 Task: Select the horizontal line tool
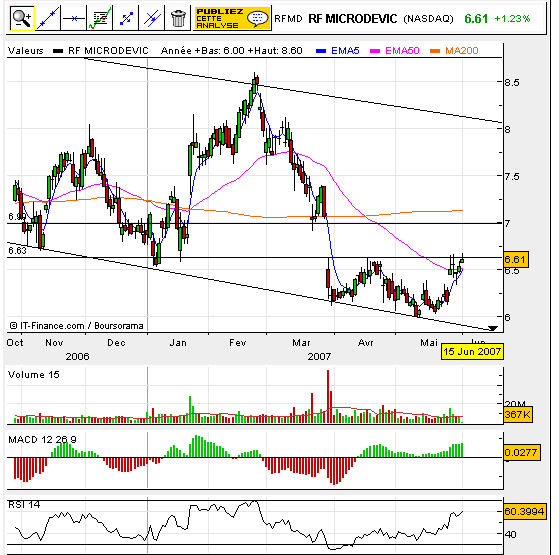click(x=73, y=18)
